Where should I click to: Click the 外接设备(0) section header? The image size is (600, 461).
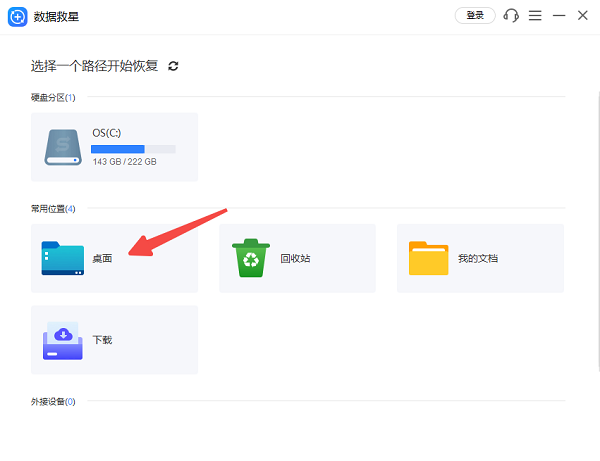click(x=53, y=401)
